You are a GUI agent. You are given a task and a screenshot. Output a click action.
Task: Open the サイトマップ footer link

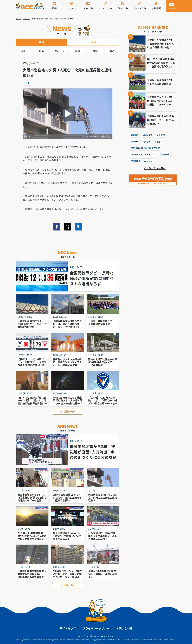[x=67, y=628]
